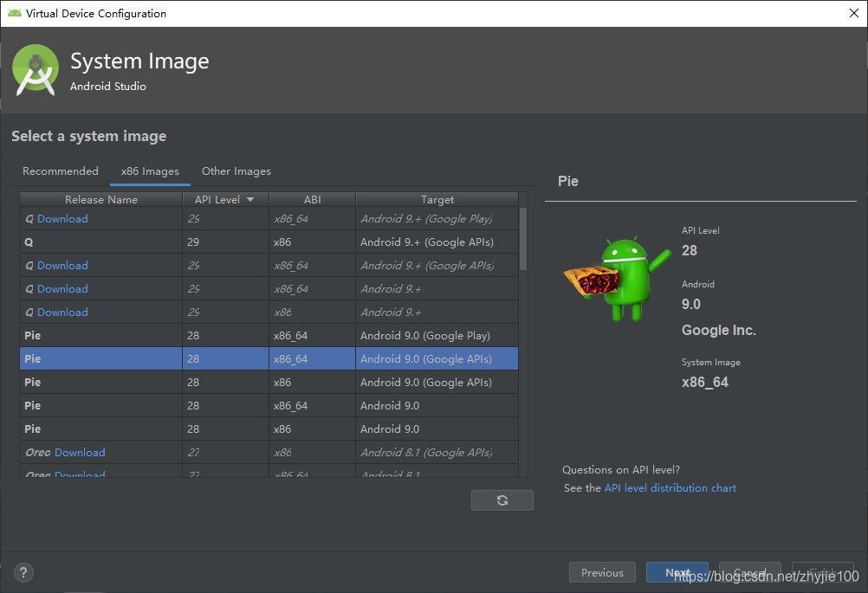The height and width of the screenshot is (593, 868).
Task: Select Q x86 Android 9.+ (Google APIs) row
Action: pos(269,242)
